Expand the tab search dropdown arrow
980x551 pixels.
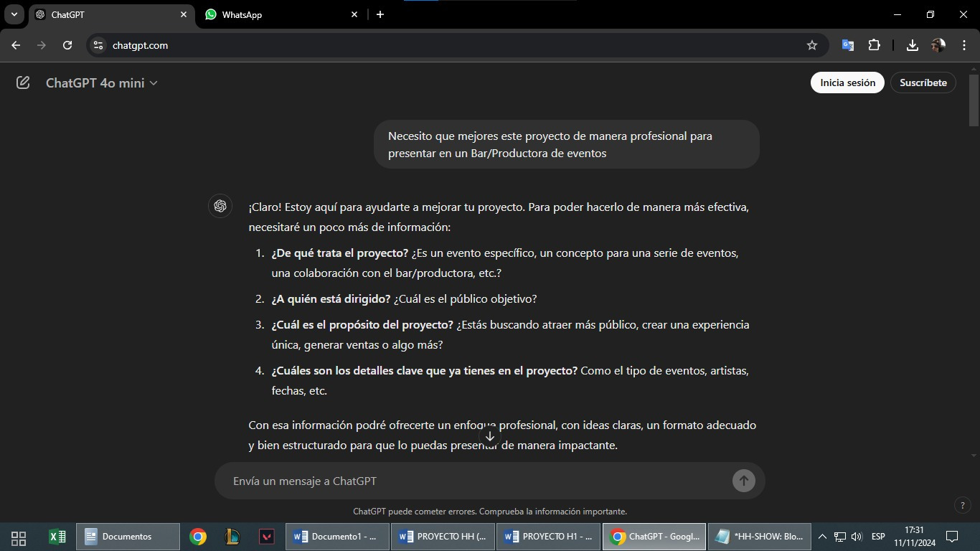click(14, 14)
